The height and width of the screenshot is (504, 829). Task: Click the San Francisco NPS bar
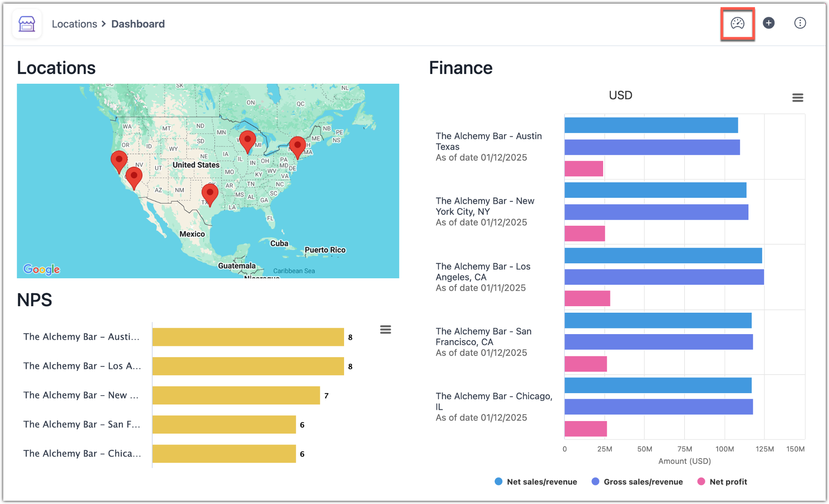224,424
